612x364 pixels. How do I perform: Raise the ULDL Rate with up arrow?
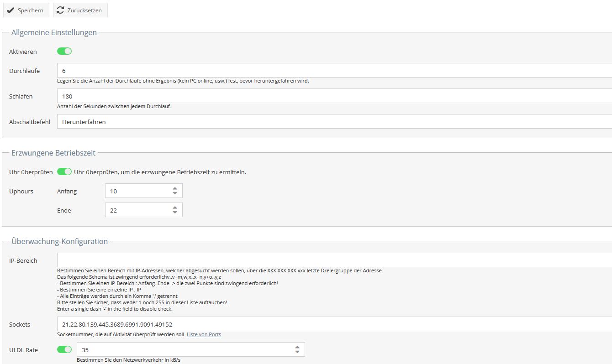297,347
